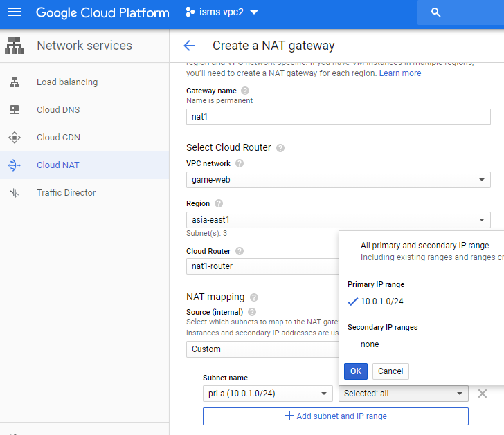Select Traffic Director from the sidebar

[x=66, y=193]
